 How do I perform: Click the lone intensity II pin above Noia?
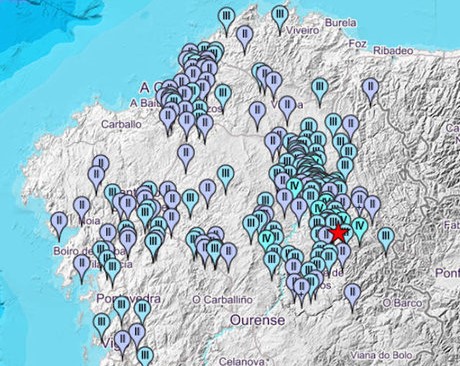tap(82, 207)
